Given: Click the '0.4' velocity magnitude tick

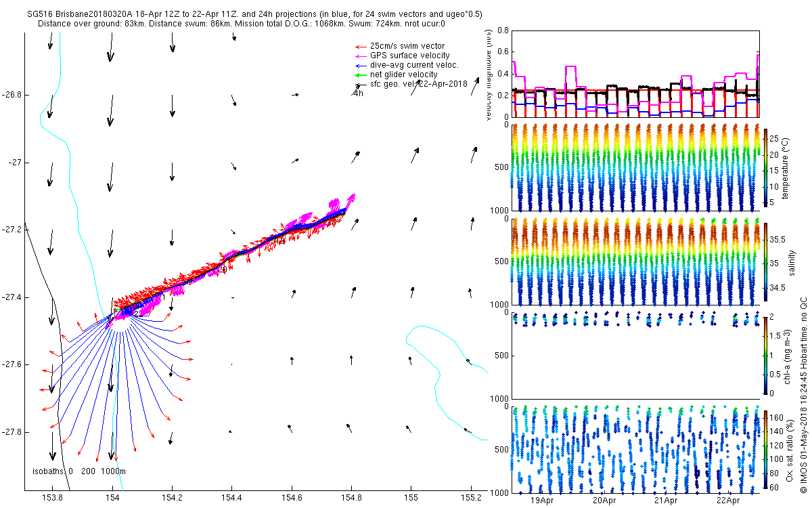Looking at the screenshot, I should (x=503, y=73).
